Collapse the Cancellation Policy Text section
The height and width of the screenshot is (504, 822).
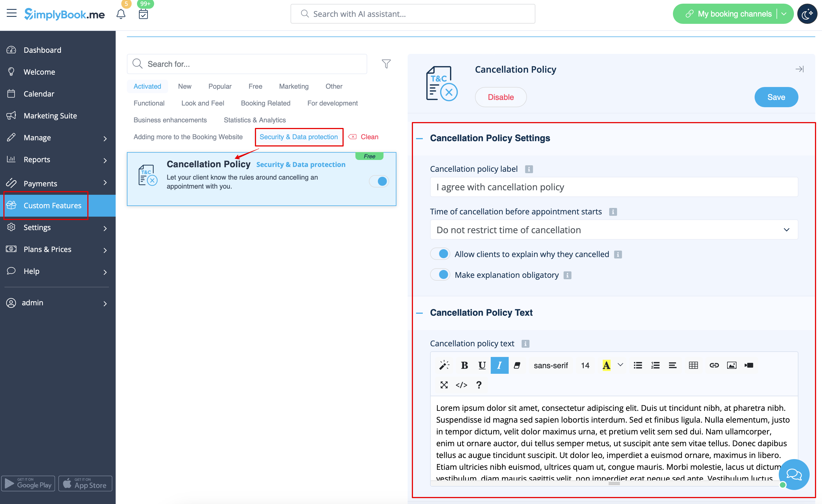pos(420,313)
